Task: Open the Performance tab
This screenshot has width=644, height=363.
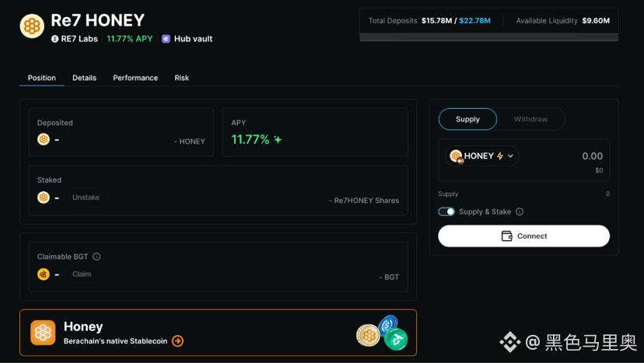Action: (x=135, y=78)
